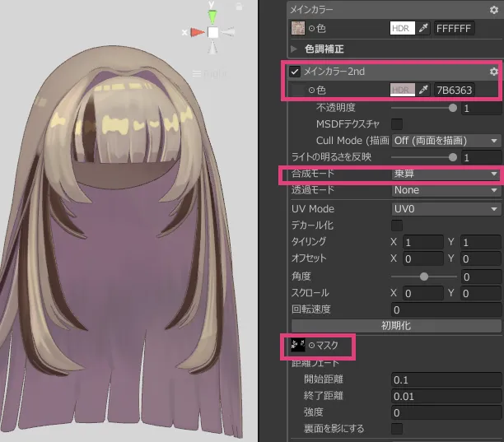Click the タイリング X field
Screen dimensions: 504x442
click(423, 242)
